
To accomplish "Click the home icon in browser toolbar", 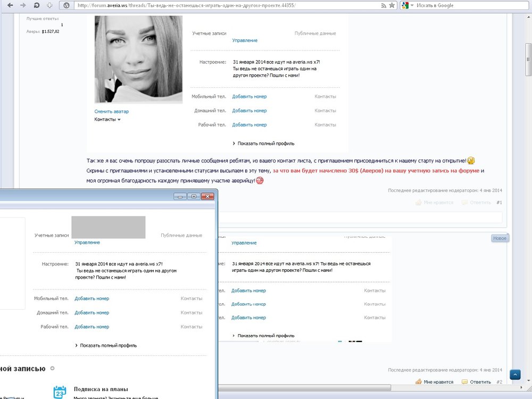I will [49, 5].
